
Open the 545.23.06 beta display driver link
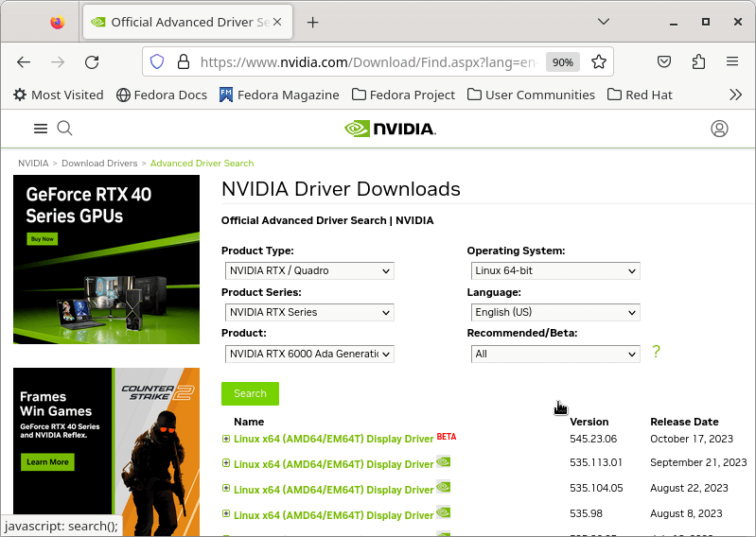pos(334,439)
